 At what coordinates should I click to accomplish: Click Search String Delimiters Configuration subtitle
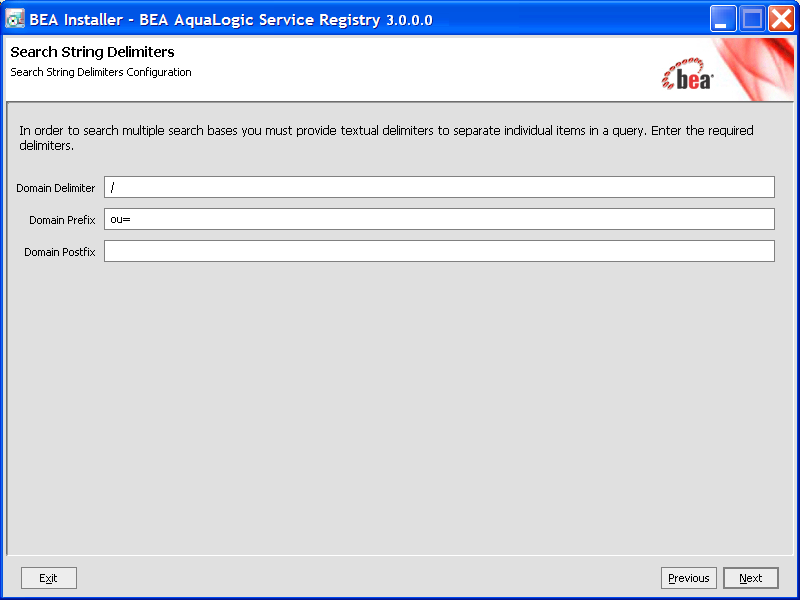click(x=101, y=72)
